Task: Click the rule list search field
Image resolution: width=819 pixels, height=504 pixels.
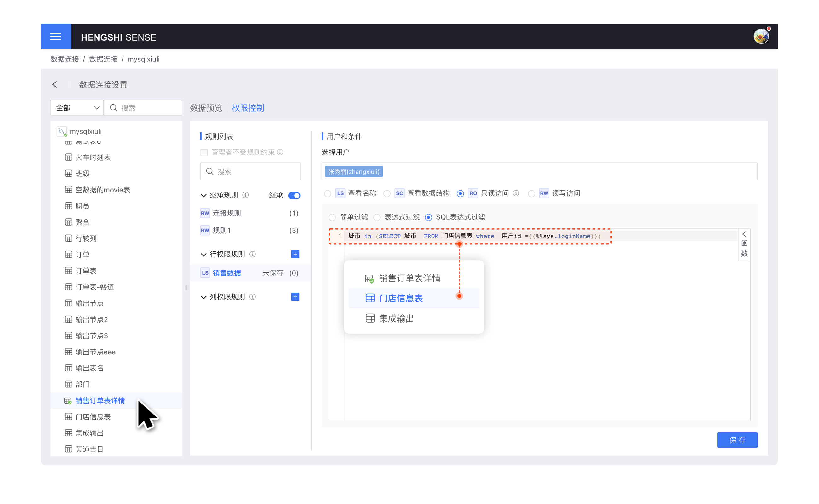Action: pos(250,171)
